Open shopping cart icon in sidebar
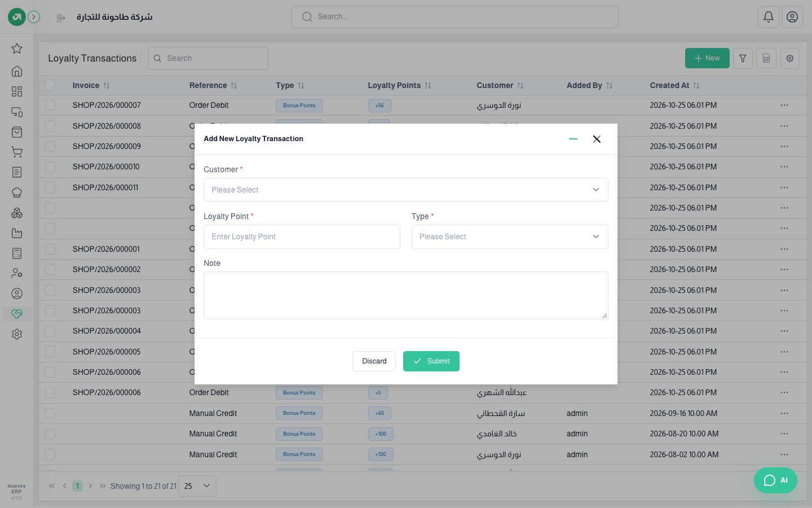Viewport: 812px width, 508px height. point(17,152)
